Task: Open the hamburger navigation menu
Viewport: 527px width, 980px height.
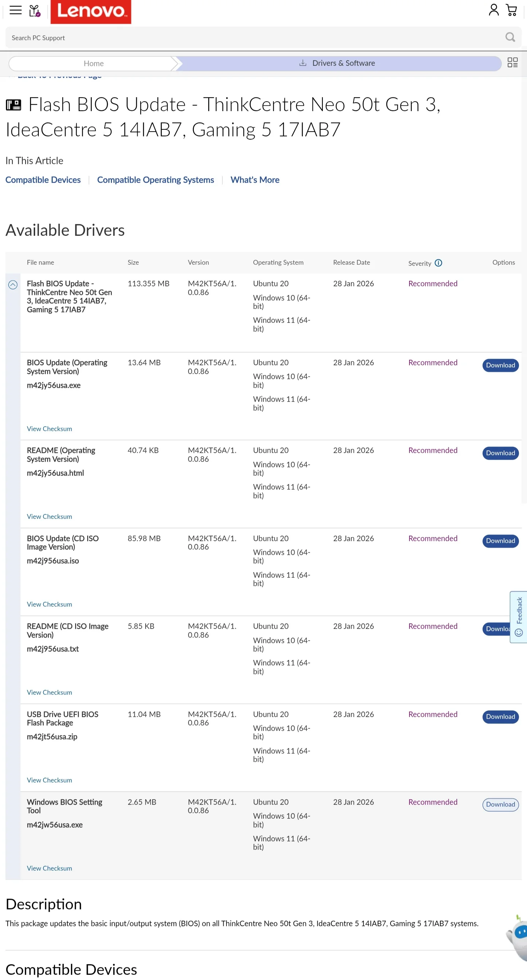Action: pos(15,10)
